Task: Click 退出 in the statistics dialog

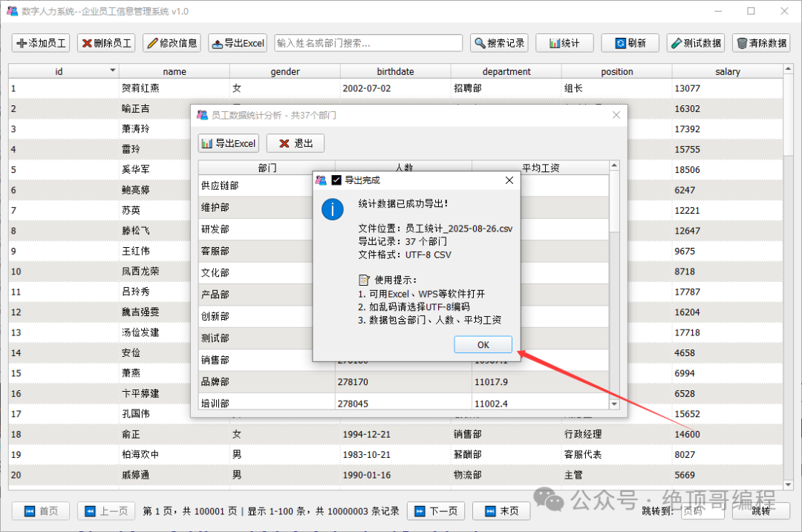Action: click(x=295, y=143)
